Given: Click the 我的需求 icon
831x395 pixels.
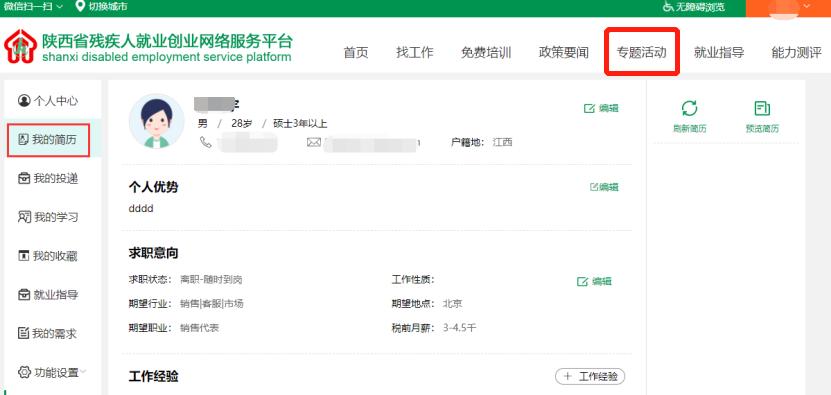Looking at the screenshot, I should [x=23, y=333].
